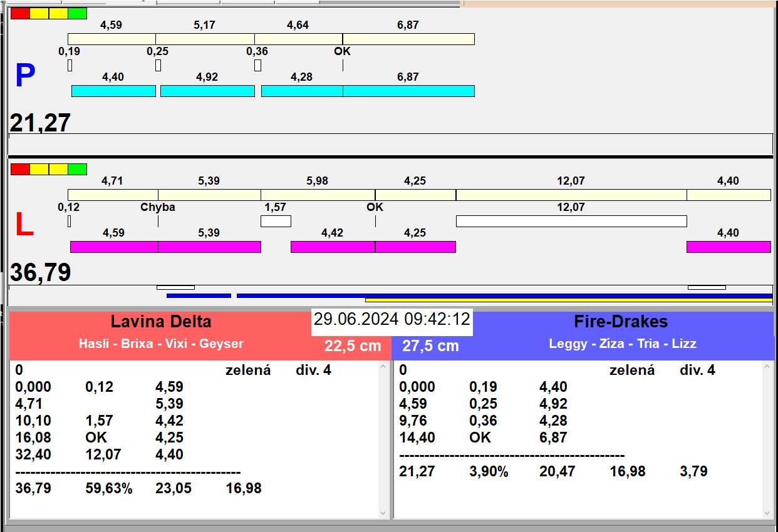Viewport: 778px width, 532px height.
Task: Select the cyan 4,92 run bar
Action: click(x=207, y=91)
